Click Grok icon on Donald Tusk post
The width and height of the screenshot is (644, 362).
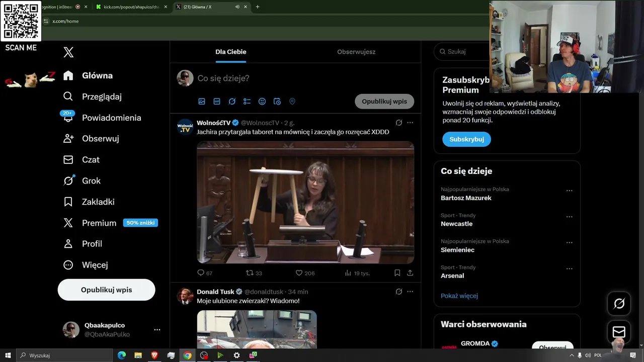399,292
